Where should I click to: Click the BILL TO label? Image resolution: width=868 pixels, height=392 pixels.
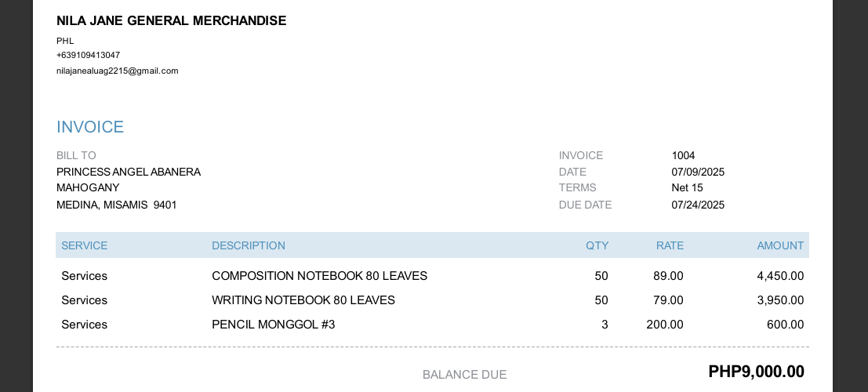(x=76, y=155)
